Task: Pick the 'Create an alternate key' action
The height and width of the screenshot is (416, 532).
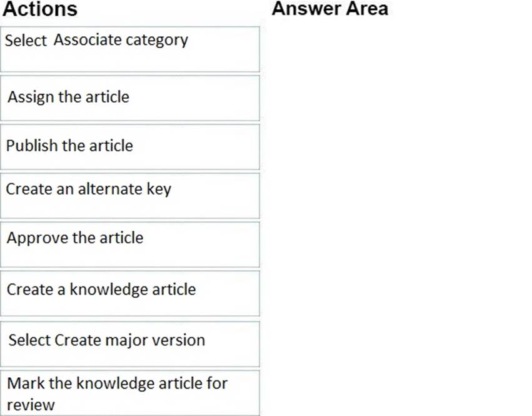Action: click(x=129, y=195)
